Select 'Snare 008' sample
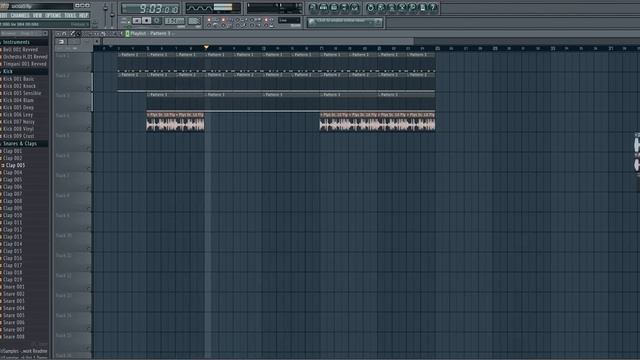This screenshot has height=360, width=640. click(13, 337)
